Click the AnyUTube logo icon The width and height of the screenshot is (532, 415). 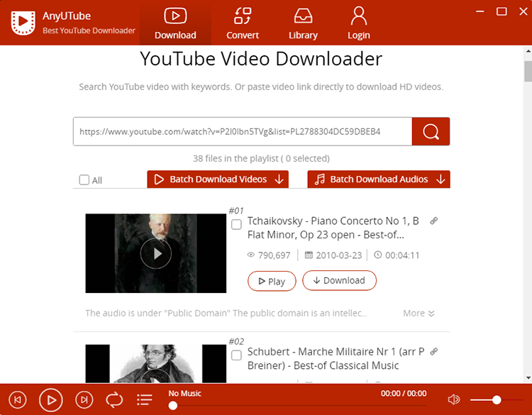23,23
